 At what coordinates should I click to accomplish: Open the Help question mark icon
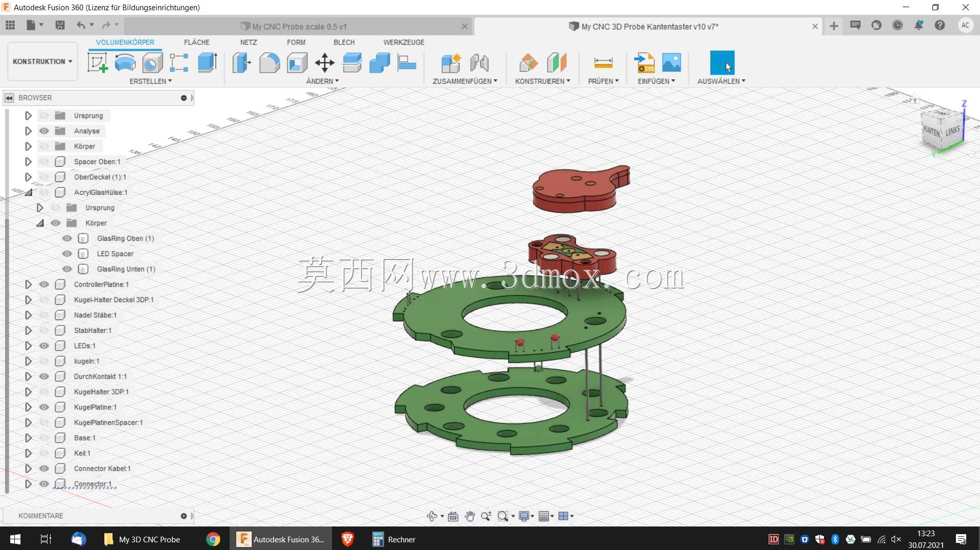940,25
